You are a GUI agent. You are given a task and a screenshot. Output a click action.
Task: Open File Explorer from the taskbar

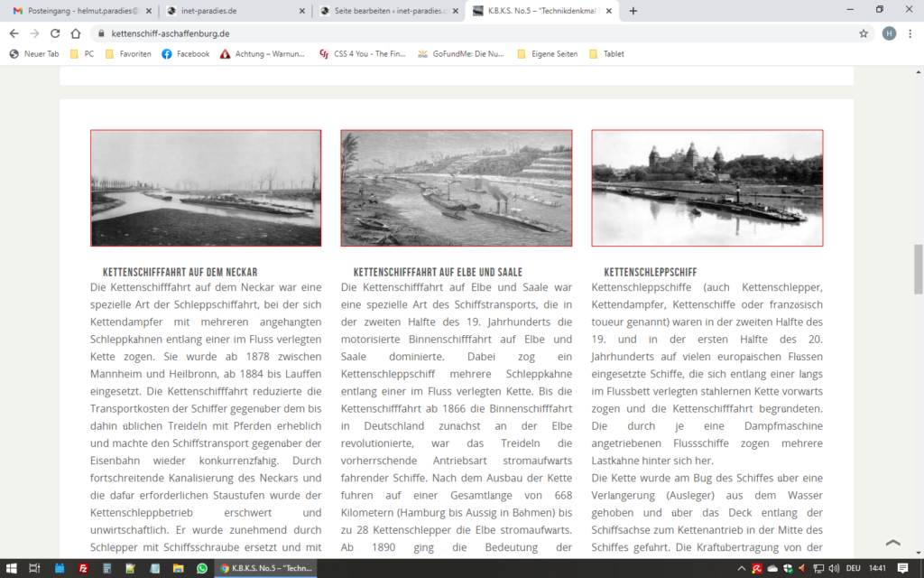pos(178,568)
